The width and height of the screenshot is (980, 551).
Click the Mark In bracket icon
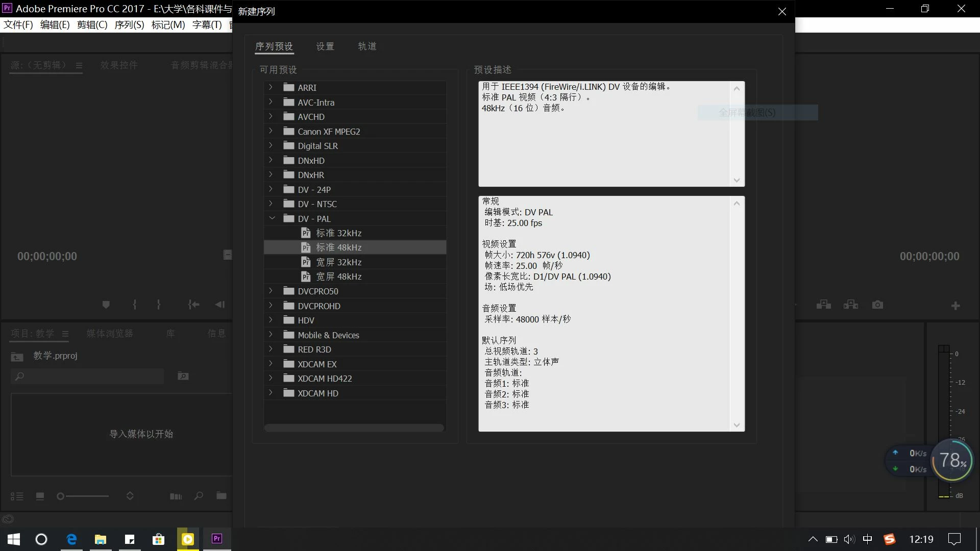[x=134, y=305]
